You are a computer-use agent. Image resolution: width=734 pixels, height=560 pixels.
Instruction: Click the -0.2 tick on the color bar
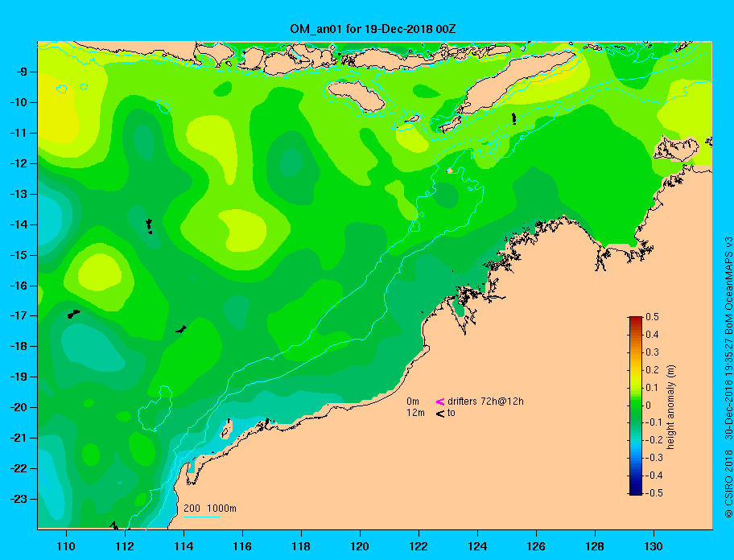[654, 440]
